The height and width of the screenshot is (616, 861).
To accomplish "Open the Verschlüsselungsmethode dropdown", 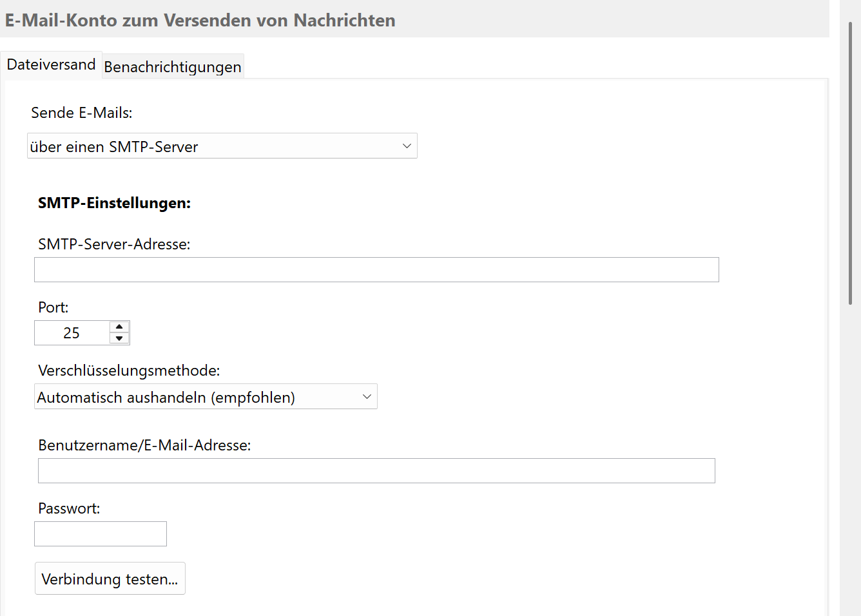I will pyautogui.click(x=206, y=396).
